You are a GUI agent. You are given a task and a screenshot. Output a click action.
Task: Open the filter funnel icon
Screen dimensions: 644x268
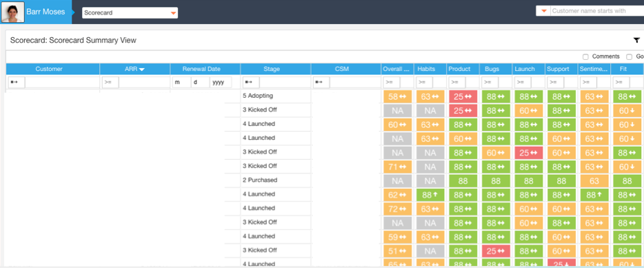pyautogui.click(x=636, y=40)
